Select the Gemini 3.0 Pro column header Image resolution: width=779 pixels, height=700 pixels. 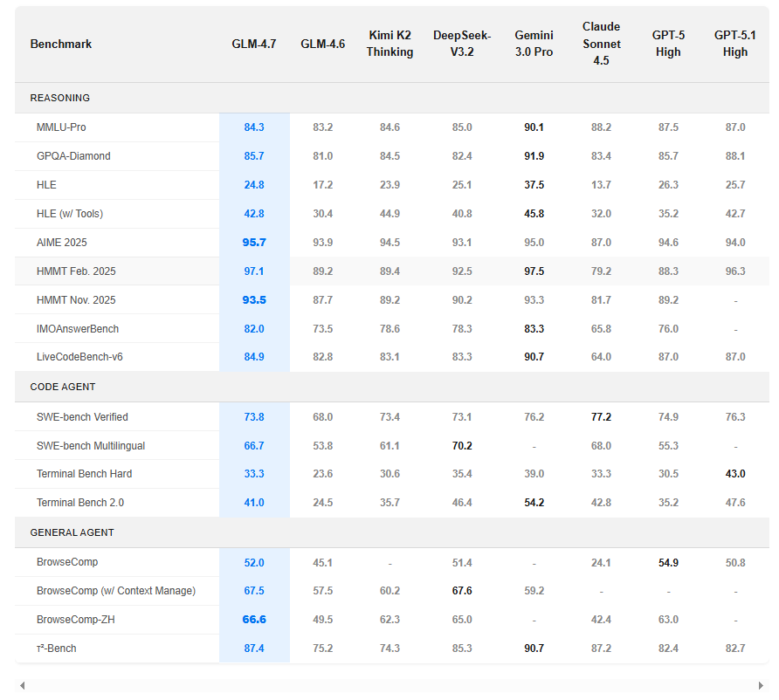click(534, 44)
